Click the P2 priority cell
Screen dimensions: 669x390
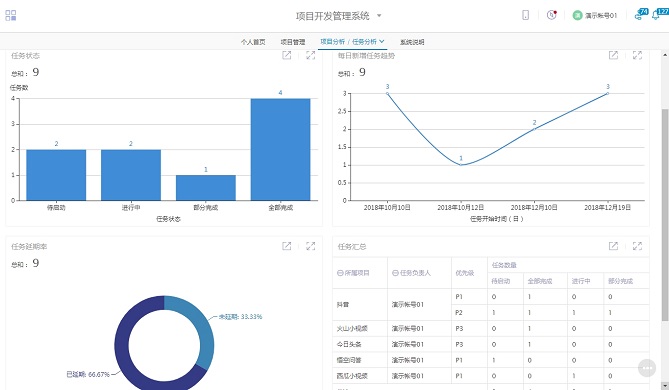click(469, 313)
